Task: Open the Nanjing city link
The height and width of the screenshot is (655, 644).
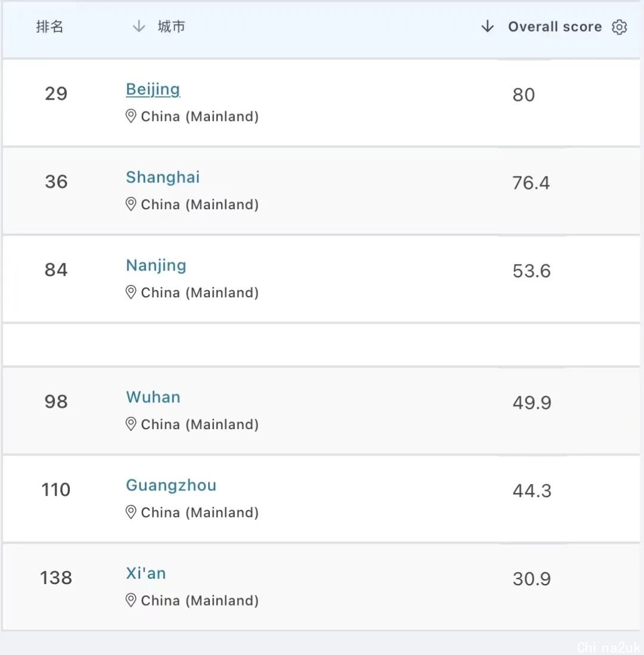Action: tap(156, 266)
